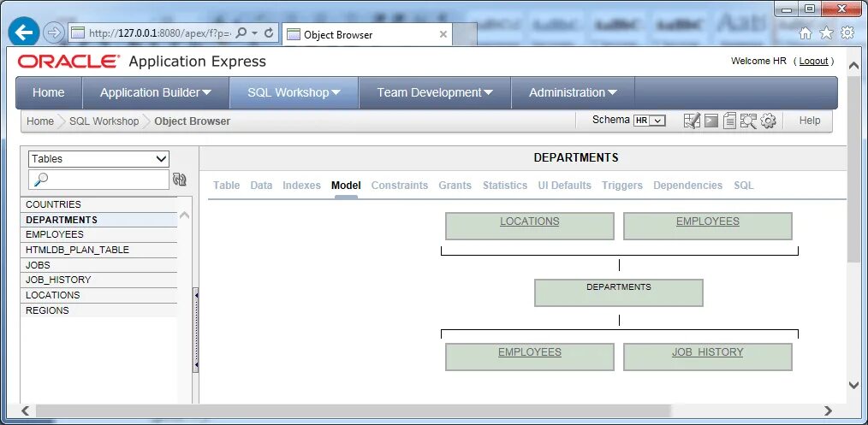Select JOB_HISTORY in the table list
This screenshot has height=425, width=868.
[x=99, y=280]
